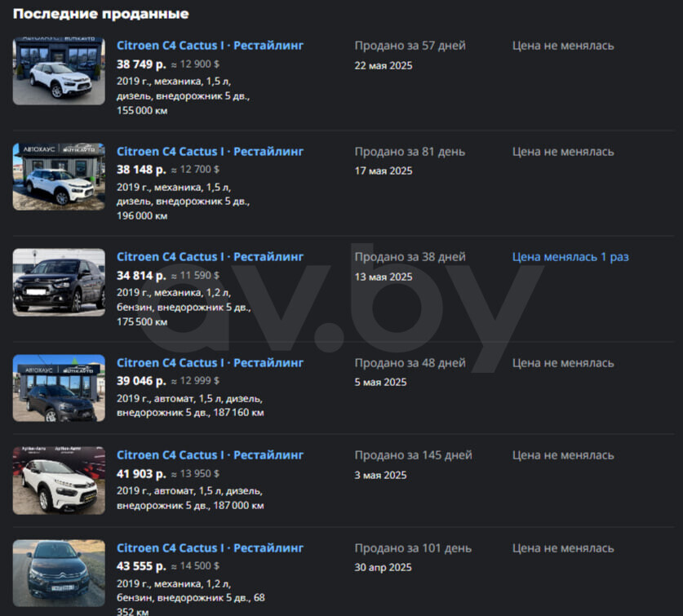View photo of black Cactus sold 13 мая 2025
Image resolution: width=683 pixels, height=616 pixels.
(x=59, y=282)
